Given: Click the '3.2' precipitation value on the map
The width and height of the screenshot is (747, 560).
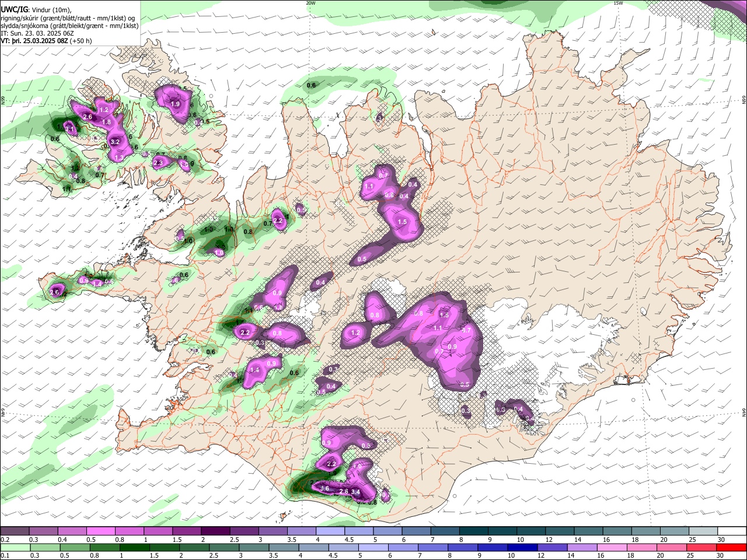Looking at the screenshot, I should (115, 142).
